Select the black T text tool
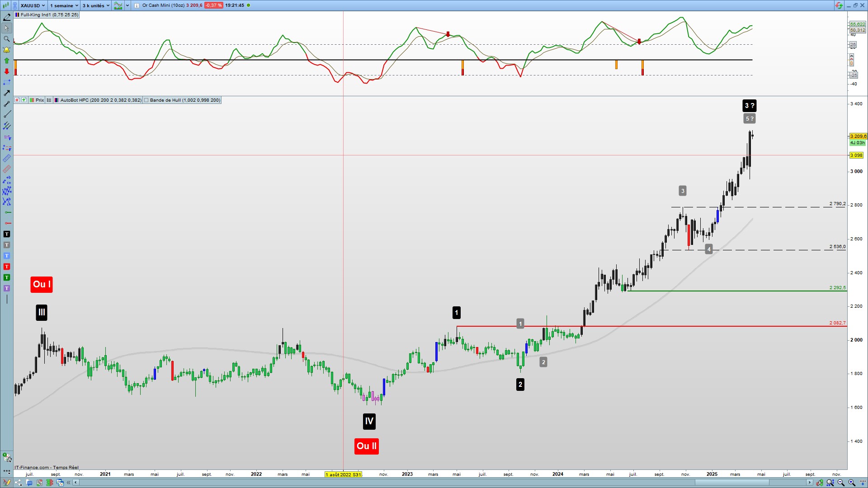 click(7, 234)
